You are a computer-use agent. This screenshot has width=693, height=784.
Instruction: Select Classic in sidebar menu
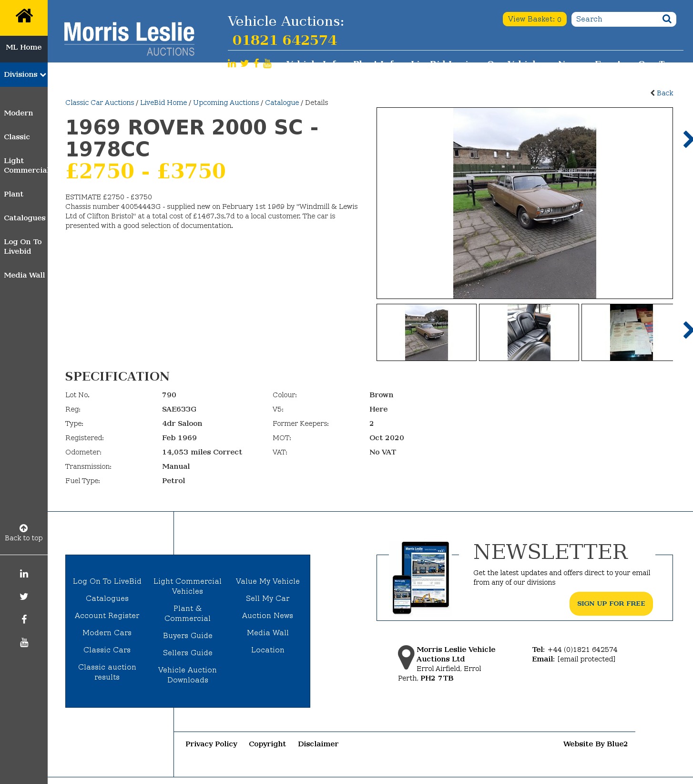pos(17,137)
